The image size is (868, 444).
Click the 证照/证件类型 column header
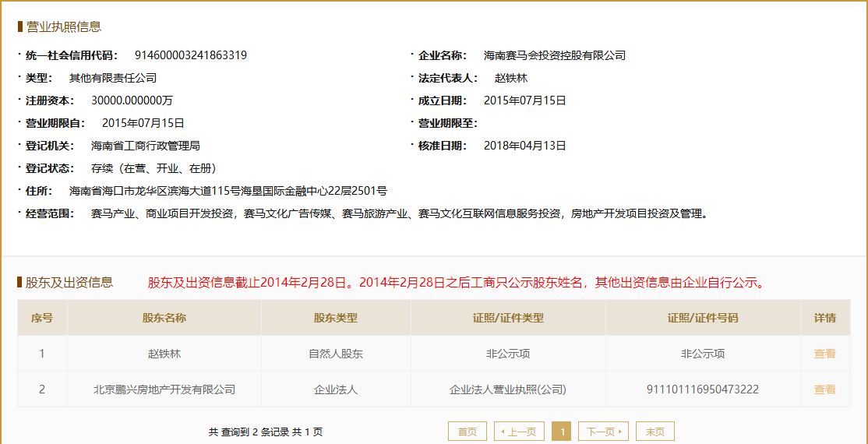click(508, 318)
